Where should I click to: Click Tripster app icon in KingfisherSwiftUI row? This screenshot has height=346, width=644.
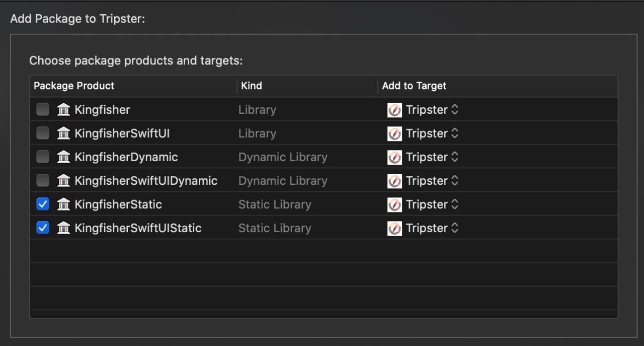tap(394, 133)
